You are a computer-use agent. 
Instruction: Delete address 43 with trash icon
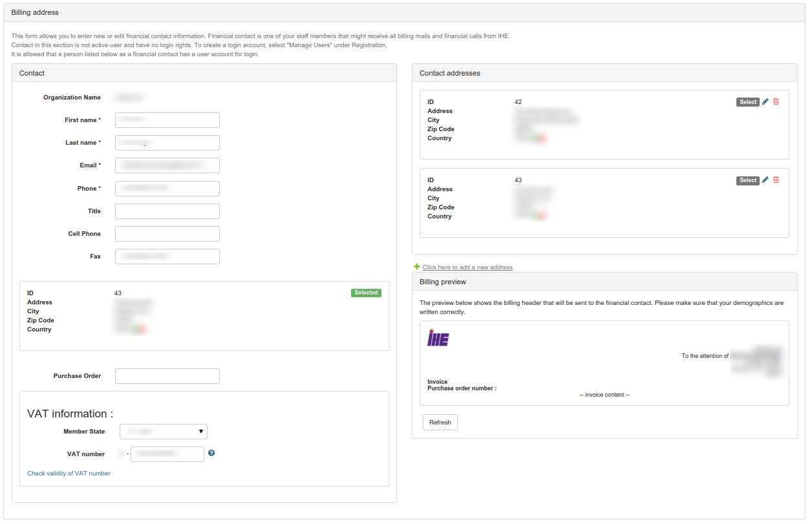(x=776, y=180)
